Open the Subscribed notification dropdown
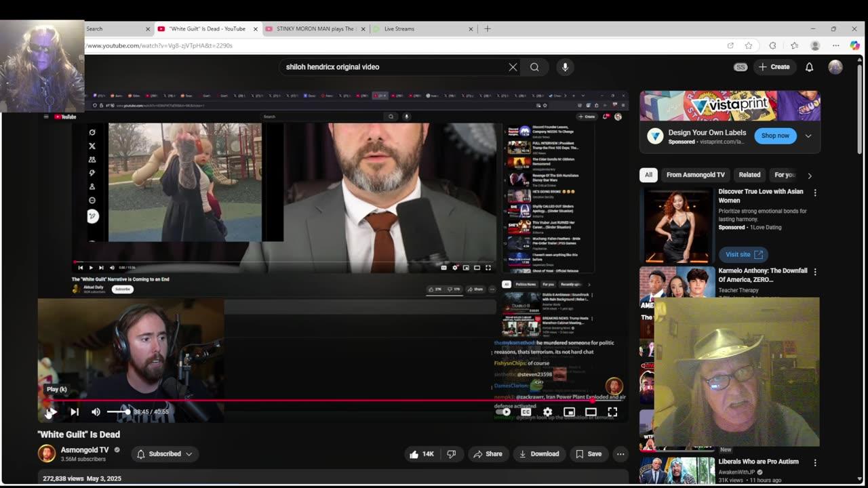The image size is (868, 488). (x=165, y=454)
